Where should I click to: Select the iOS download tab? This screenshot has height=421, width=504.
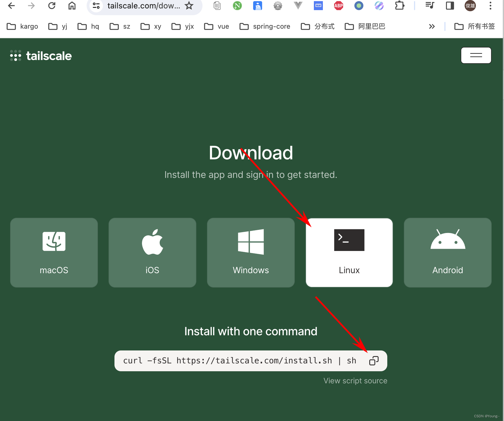coord(152,253)
